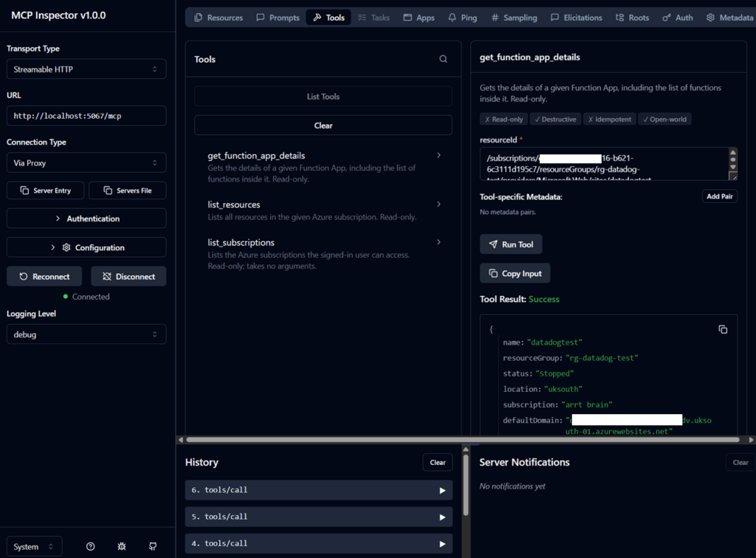Click the Open-world annotation badge

[664, 119]
